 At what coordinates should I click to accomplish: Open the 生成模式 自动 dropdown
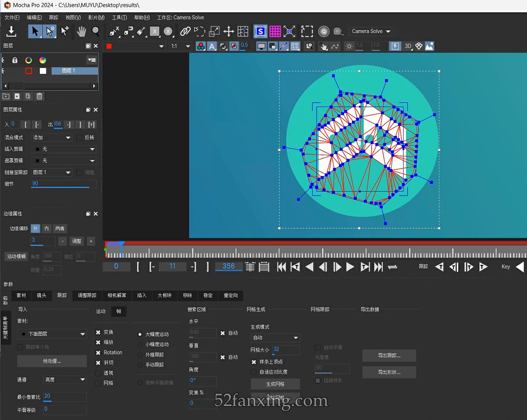click(275, 338)
